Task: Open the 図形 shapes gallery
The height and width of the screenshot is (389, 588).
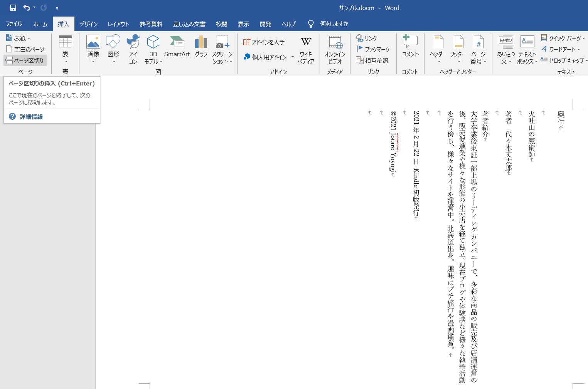Action: coord(113,48)
